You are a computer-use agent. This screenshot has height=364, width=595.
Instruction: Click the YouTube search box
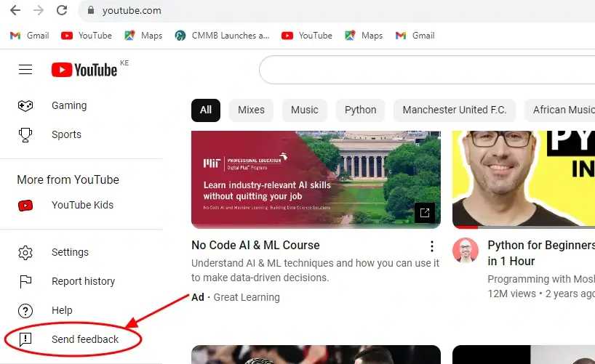tap(427, 70)
